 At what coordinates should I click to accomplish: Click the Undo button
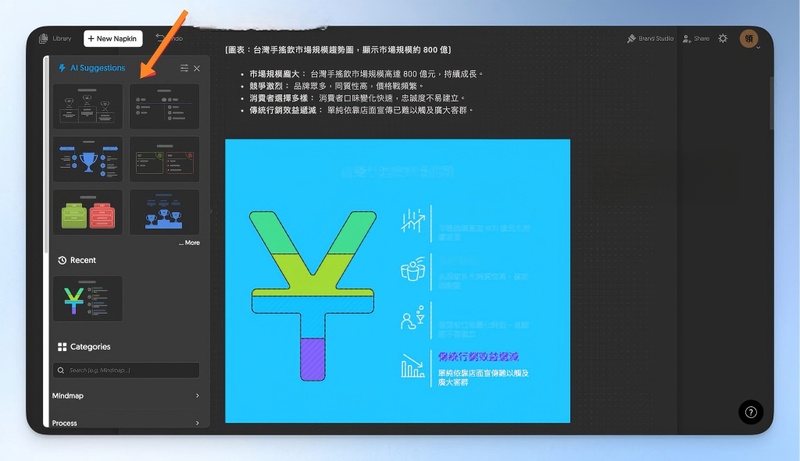169,38
